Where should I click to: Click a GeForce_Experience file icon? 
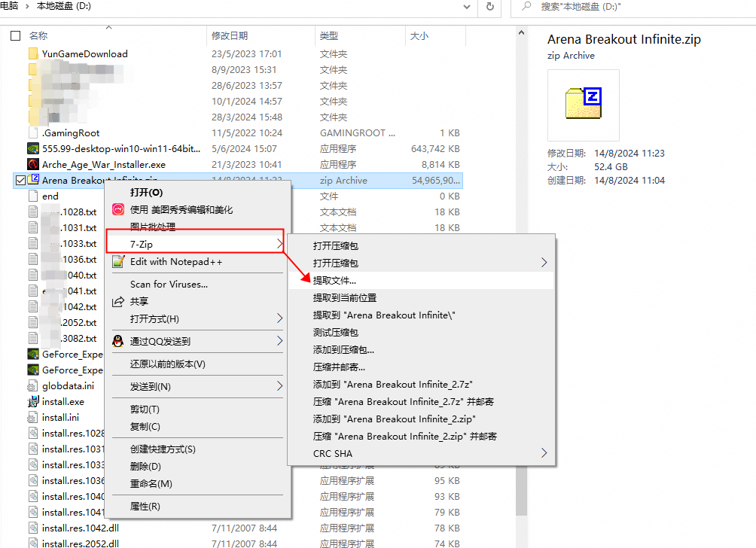[32, 354]
